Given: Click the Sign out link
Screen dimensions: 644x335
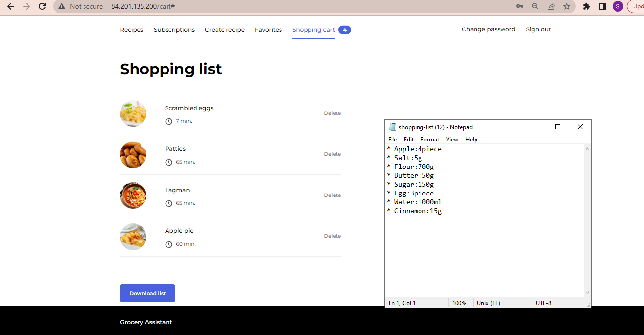Looking at the screenshot, I should [x=538, y=29].
